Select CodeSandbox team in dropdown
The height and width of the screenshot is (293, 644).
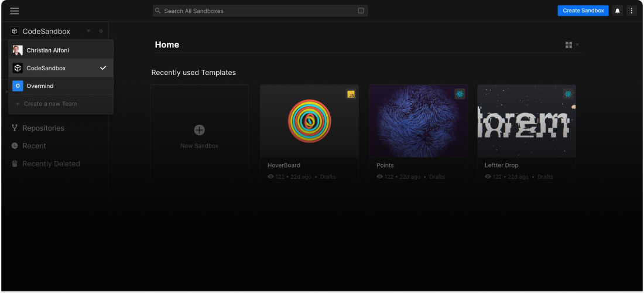coord(61,68)
